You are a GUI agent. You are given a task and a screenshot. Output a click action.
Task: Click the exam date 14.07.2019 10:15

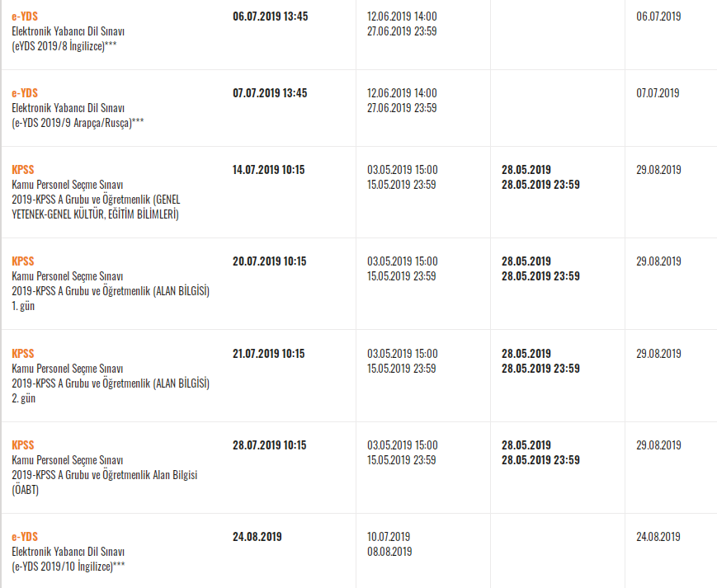(x=268, y=170)
